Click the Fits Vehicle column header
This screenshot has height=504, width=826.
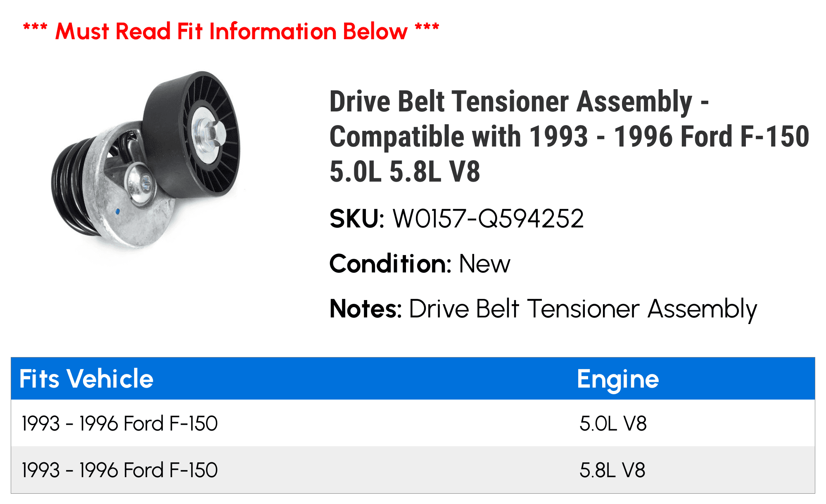click(x=86, y=379)
